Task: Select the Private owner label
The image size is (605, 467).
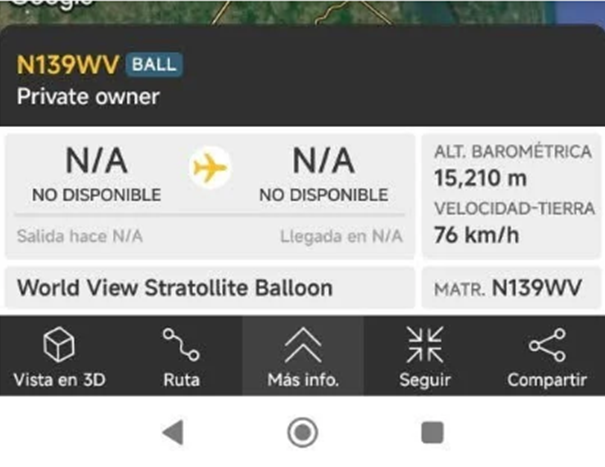Action: pyautogui.click(x=88, y=97)
